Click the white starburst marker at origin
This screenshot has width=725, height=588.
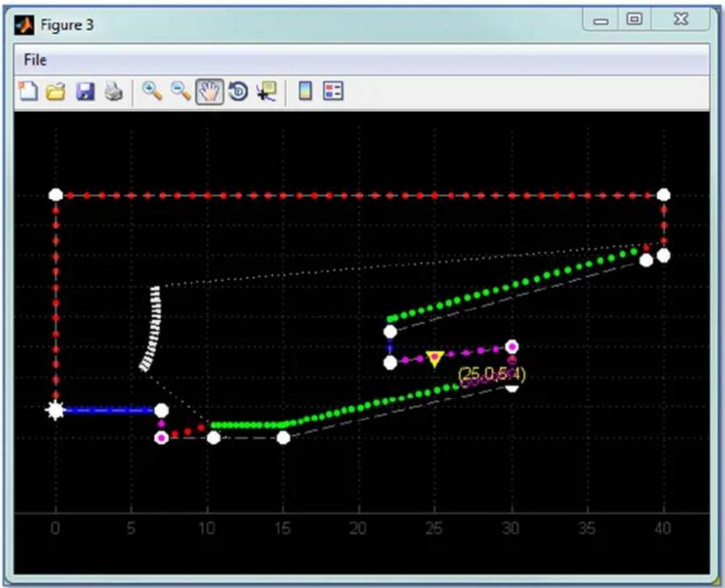[x=56, y=410]
